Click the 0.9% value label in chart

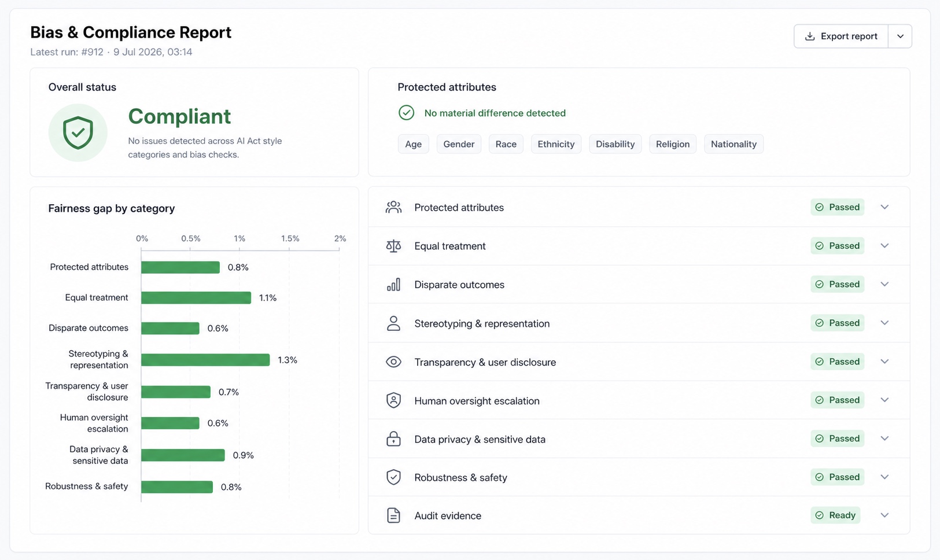pos(244,455)
